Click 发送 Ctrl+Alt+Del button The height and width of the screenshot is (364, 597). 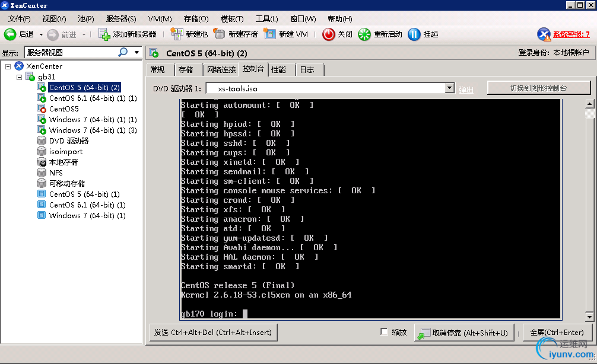(213, 333)
